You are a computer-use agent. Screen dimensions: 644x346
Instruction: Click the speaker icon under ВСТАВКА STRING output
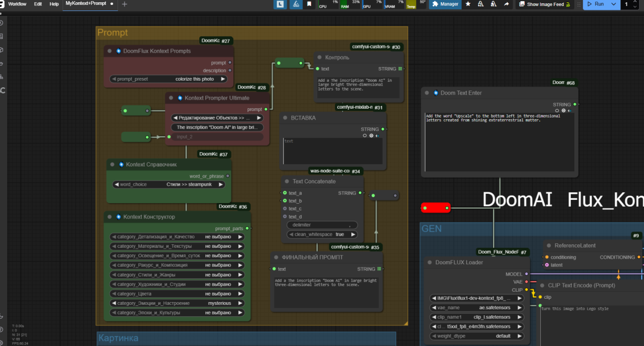377,136
